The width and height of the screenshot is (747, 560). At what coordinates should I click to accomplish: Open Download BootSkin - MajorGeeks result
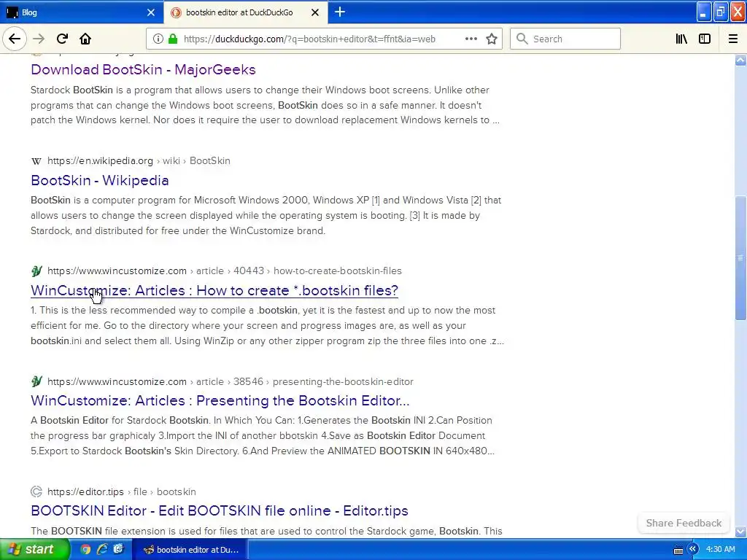tap(144, 69)
